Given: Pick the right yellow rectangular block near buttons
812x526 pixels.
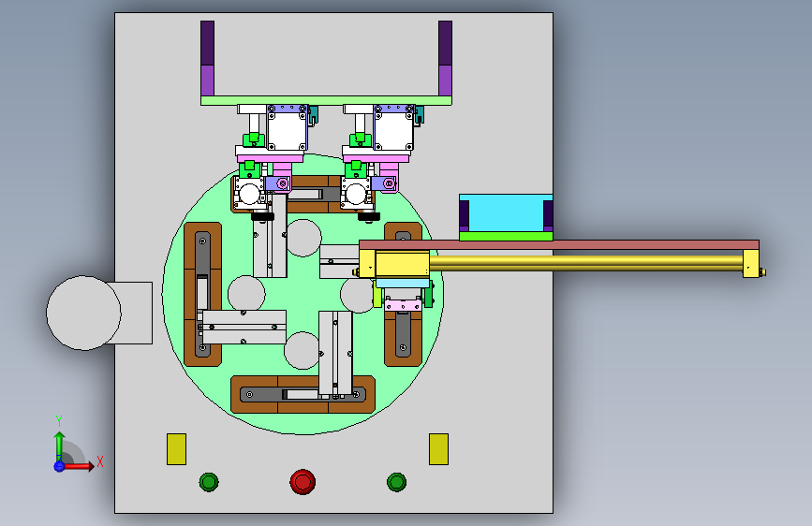Looking at the screenshot, I should point(438,449).
